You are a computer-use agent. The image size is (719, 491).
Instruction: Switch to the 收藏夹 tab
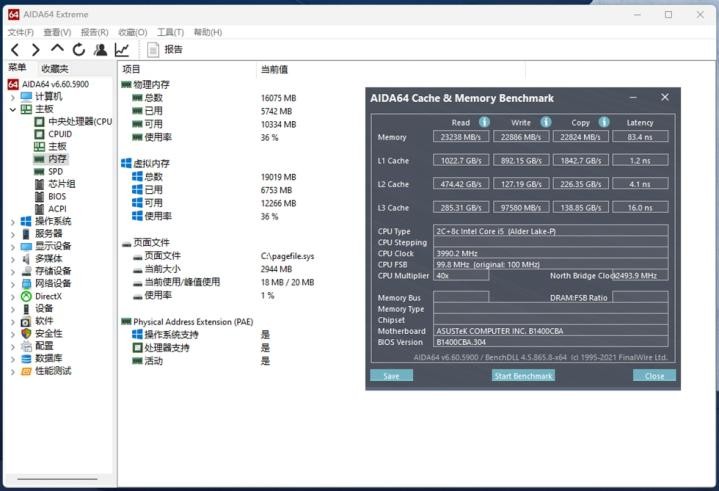[x=54, y=69]
